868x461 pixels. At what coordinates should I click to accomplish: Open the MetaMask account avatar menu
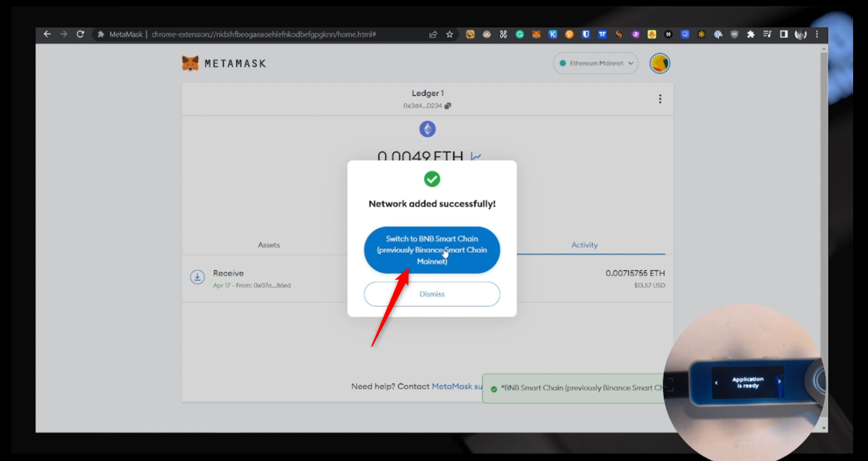pyautogui.click(x=660, y=63)
